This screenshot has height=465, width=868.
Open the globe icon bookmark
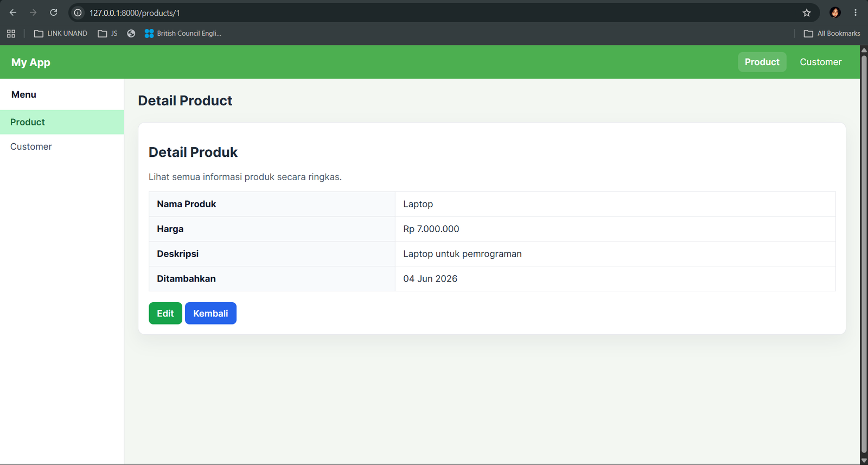pos(131,34)
